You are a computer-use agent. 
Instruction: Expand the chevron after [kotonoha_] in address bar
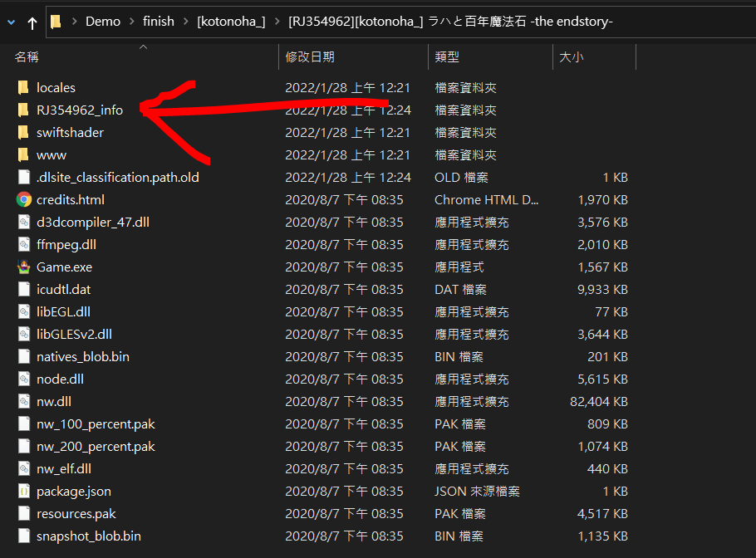277,22
